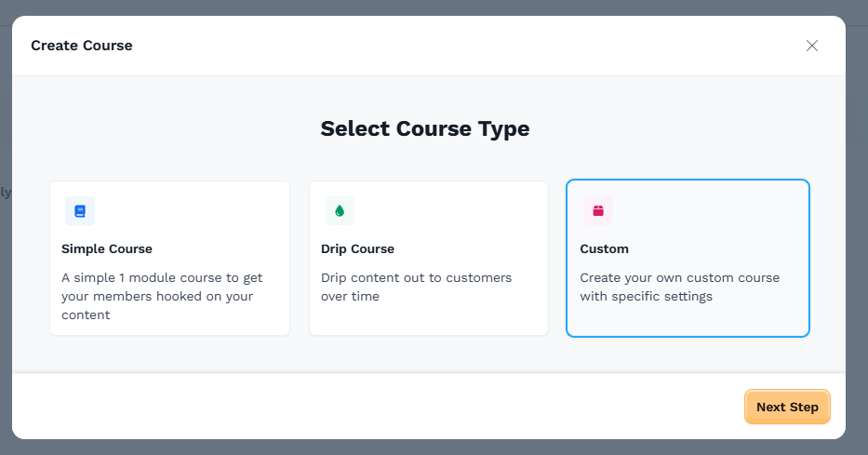Image resolution: width=868 pixels, height=455 pixels.
Task: Click the "Drip content out to customers" description
Action: click(x=416, y=277)
